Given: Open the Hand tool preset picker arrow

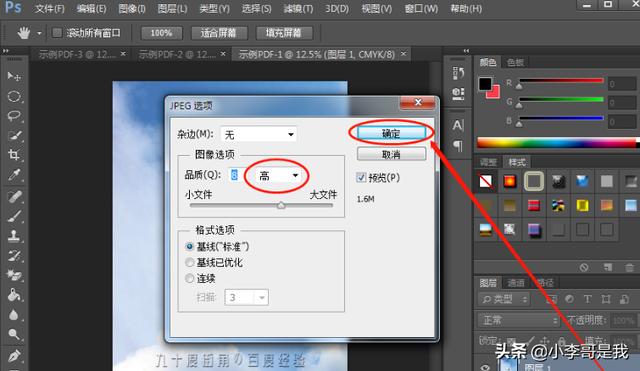Looking at the screenshot, I should [39, 33].
